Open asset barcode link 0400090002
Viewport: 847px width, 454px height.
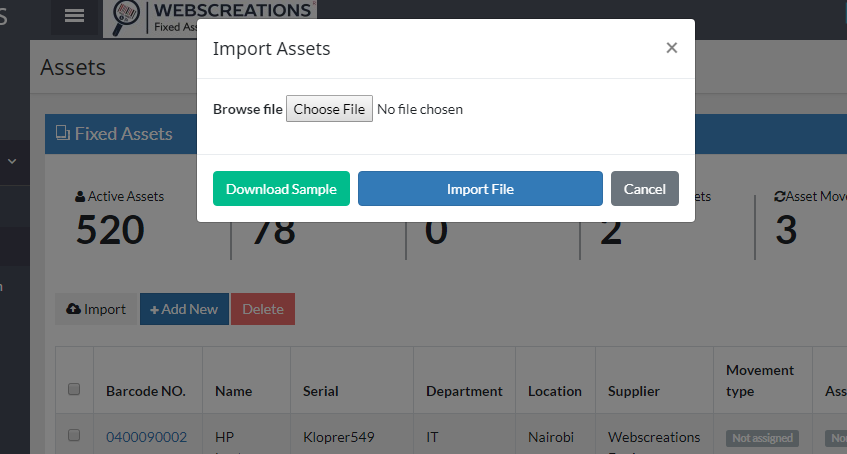click(x=146, y=437)
